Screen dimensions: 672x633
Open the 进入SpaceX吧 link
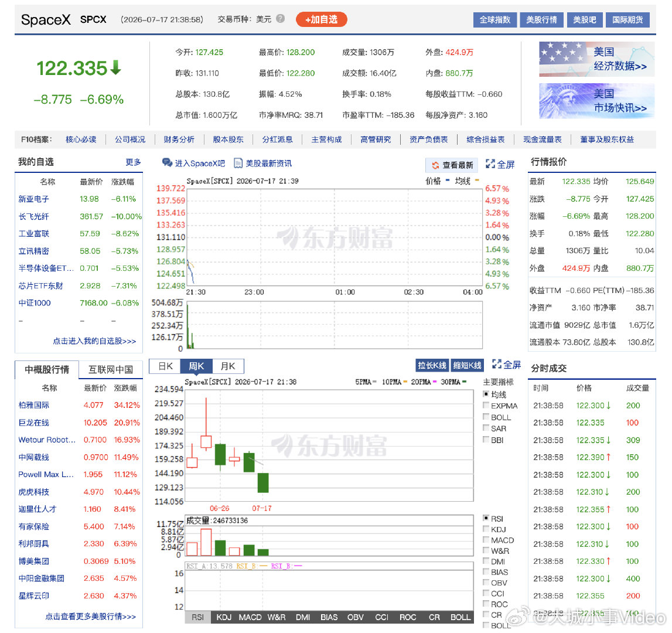click(200, 164)
